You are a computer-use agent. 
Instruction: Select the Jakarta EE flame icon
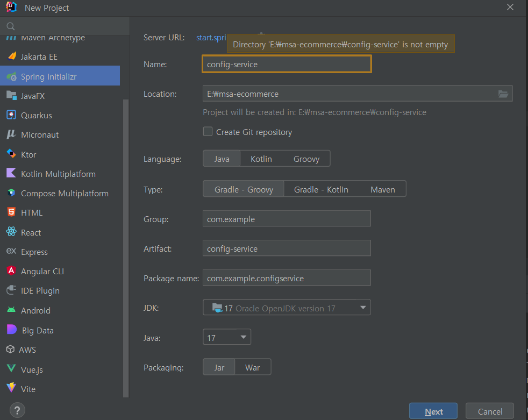tap(11, 56)
